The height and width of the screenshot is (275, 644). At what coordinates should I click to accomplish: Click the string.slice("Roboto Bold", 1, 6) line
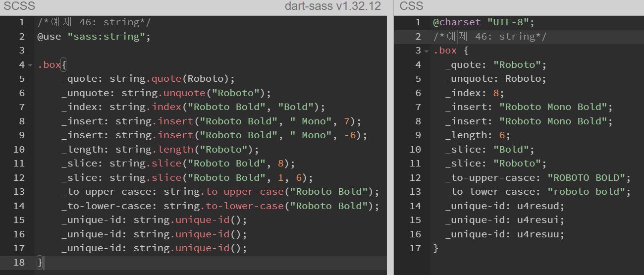[x=187, y=178]
